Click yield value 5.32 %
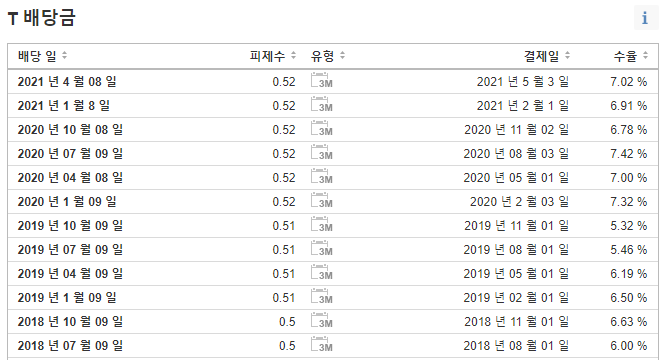The height and width of the screenshot is (360, 664). [x=629, y=226]
